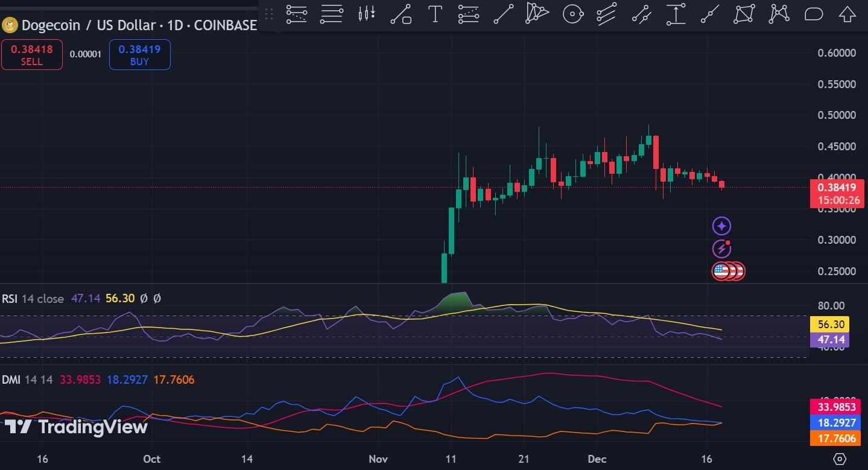Click the Oct label on the time axis

(152, 459)
